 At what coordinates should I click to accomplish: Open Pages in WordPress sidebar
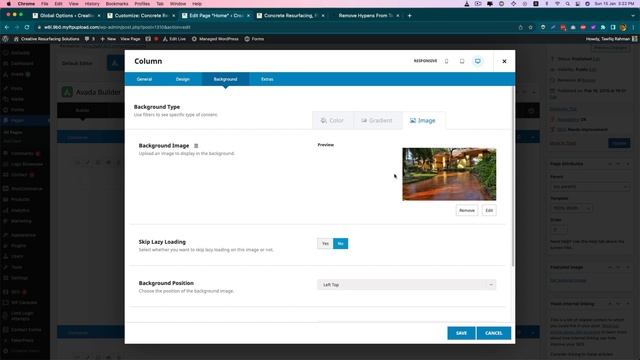(x=24, y=120)
